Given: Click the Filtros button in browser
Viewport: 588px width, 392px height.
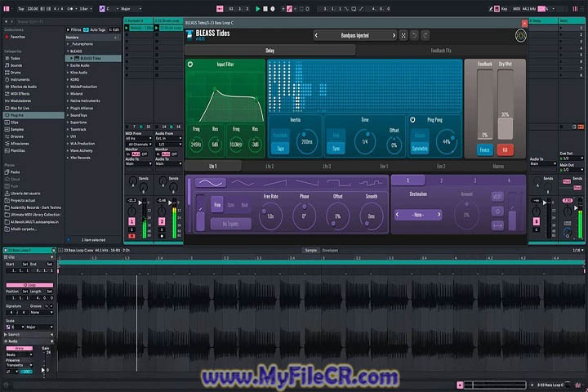Looking at the screenshot, I should click(x=73, y=29).
